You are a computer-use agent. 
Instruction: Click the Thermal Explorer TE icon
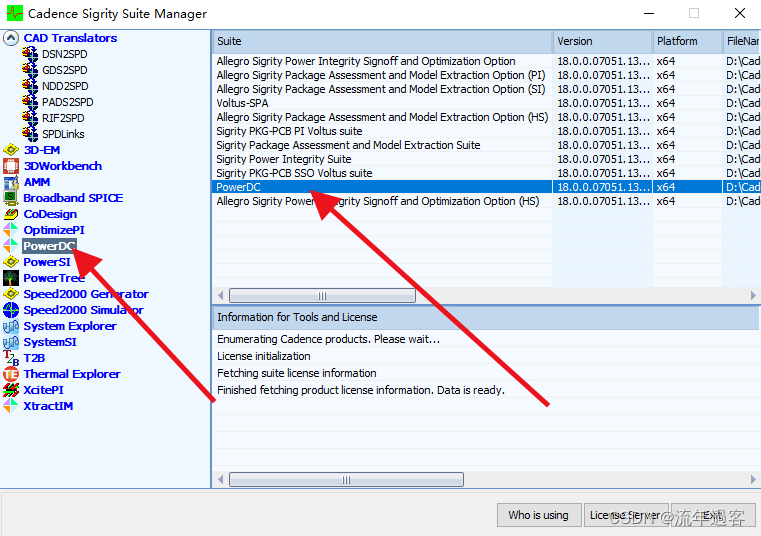coord(11,374)
